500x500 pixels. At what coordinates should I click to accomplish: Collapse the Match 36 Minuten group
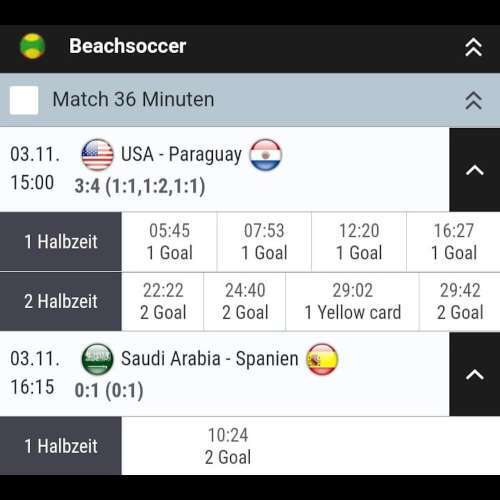click(473, 100)
